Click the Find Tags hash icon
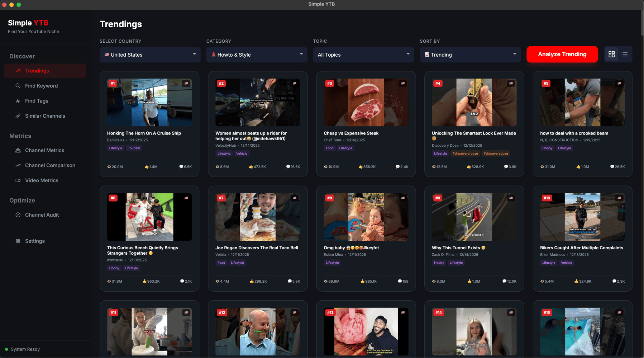This screenshot has height=358, width=644. click(18, 101)
